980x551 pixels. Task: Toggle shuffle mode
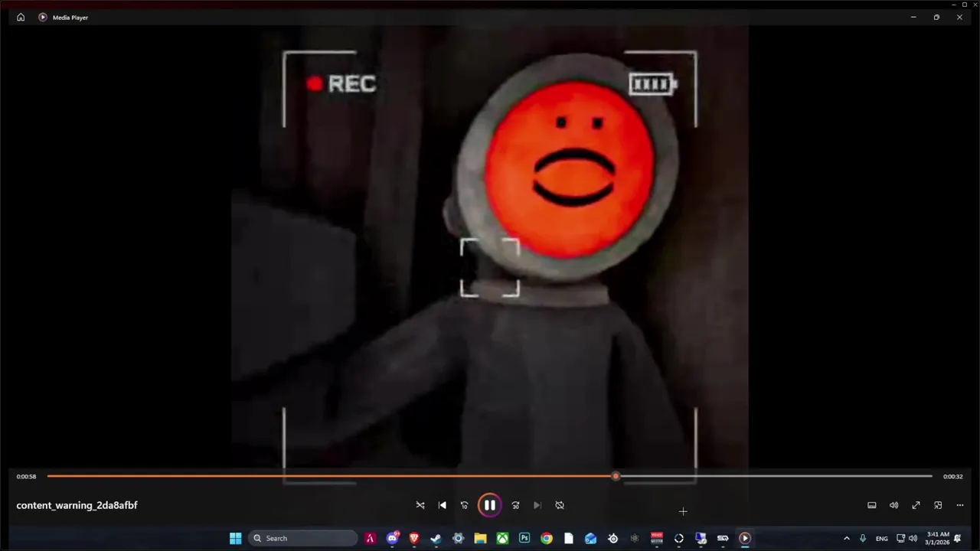(x=420, y=505)
